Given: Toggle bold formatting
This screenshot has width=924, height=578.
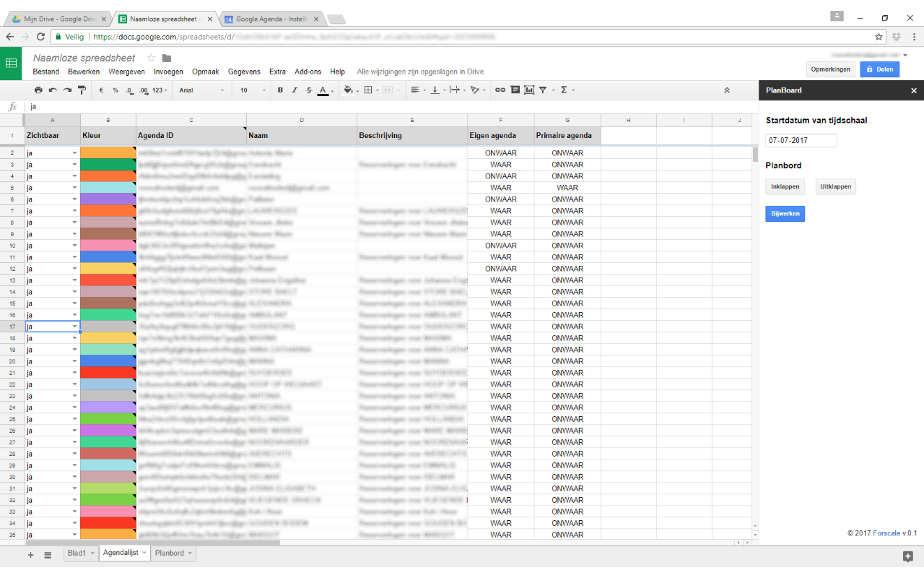Looking at the screenshot, I should 281,90.
